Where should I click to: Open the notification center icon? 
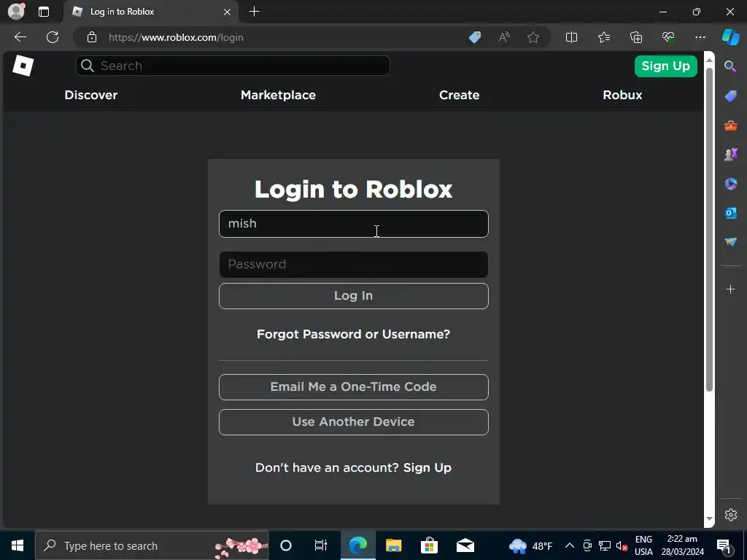pyautogui.click(x=724, y=545)
